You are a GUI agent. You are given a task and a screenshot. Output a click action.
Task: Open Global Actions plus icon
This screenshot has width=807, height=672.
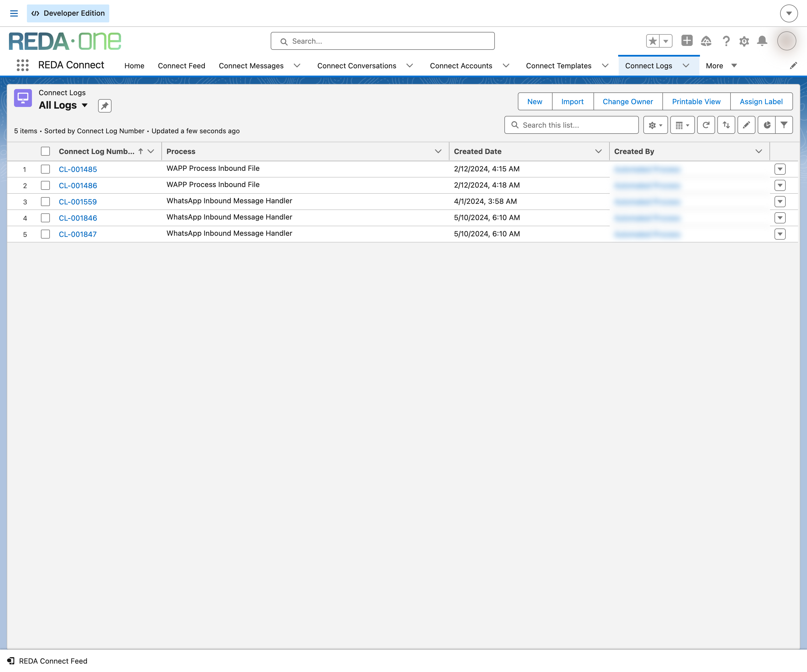pyautogui.click(x=687, y=40)
